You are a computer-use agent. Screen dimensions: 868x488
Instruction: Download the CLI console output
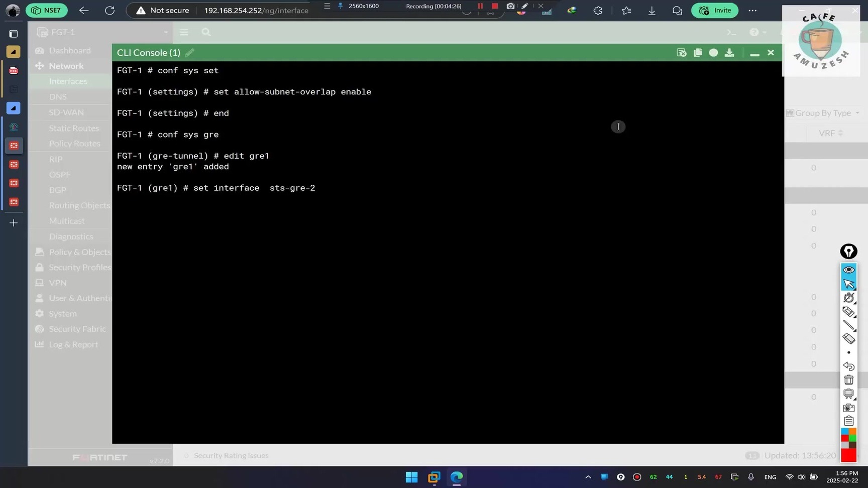[x=729, y=53]
